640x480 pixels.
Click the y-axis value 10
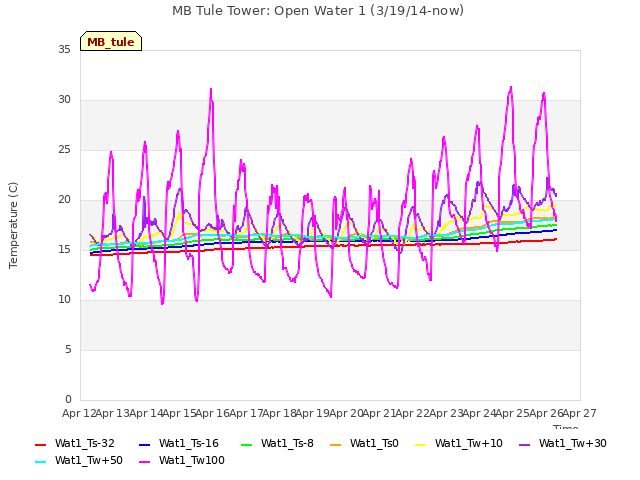click(64, 300)
